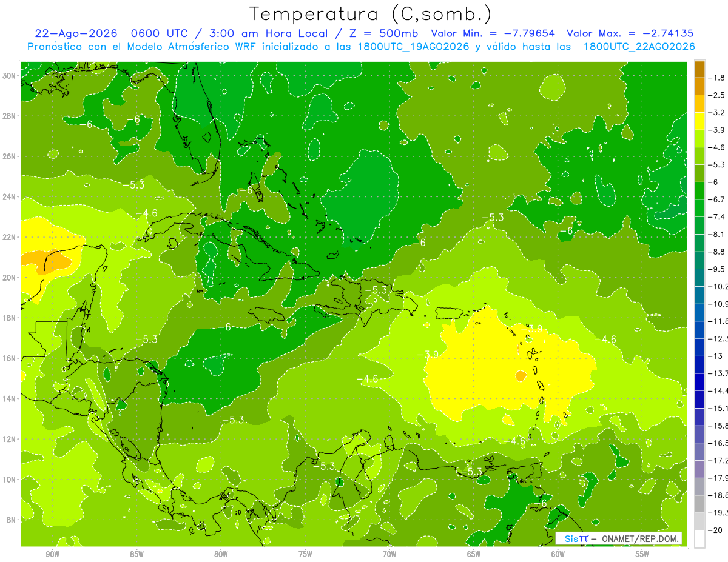Select legend swatch between -5.3 and -6
Image resolution: width=728 pixels, height=562 pixels.
click(699, 173)
